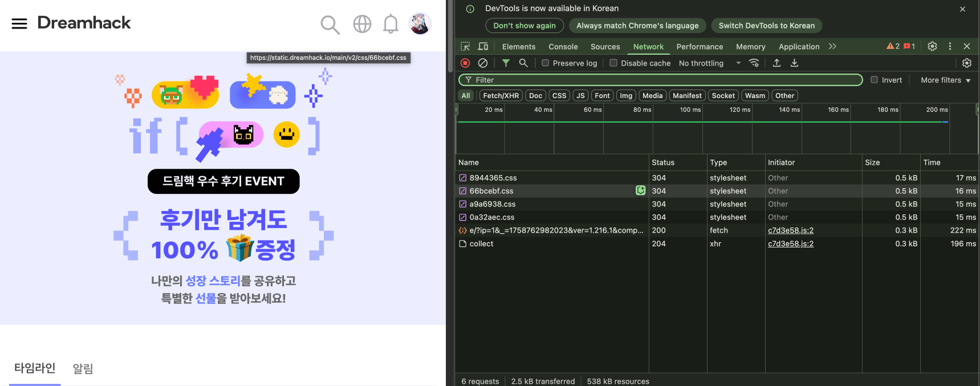Filter requests by Fetch/XHR
Screen dimensions: 980x386
coord(501,96)
